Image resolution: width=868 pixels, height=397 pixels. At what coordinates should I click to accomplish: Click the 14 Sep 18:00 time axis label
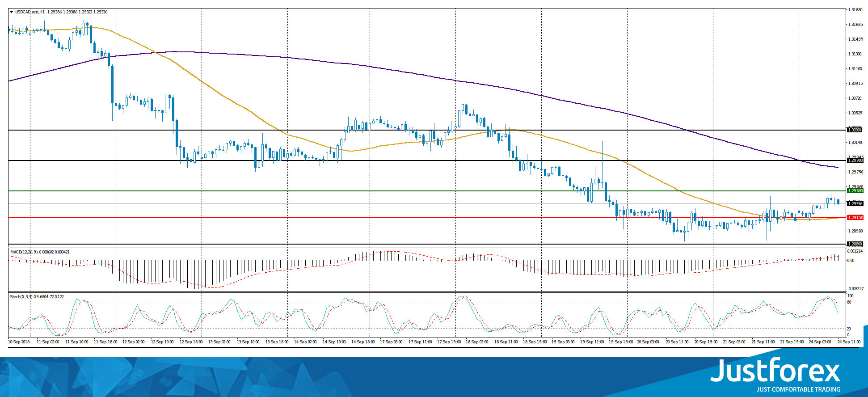pos(363,342)
